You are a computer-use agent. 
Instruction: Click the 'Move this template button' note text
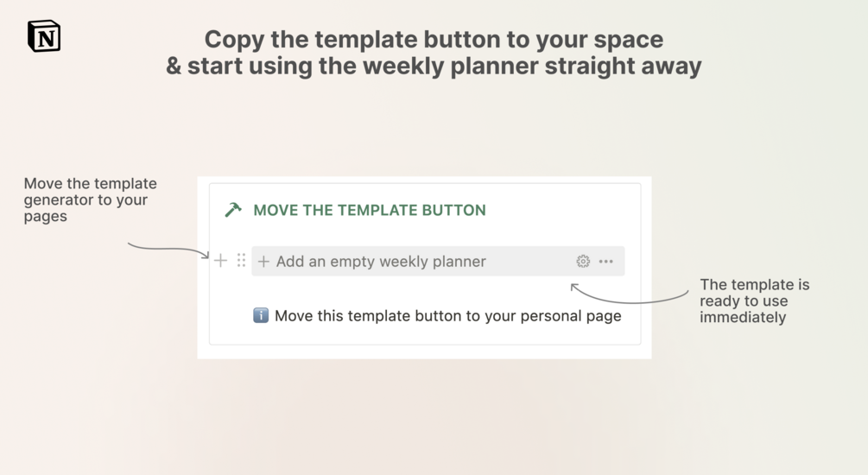pos(447,315)
